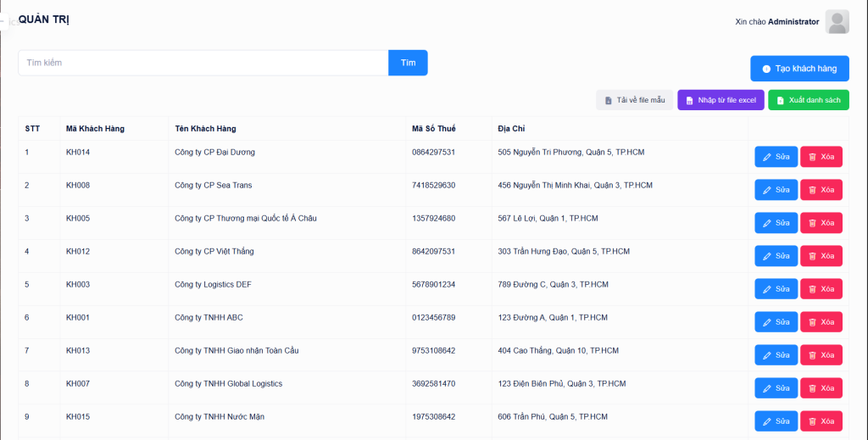Image resolution: width=868 pixels, height=440 pixels.
Task: Sort by Mã Khách Hàng column header
Action: 95,129
